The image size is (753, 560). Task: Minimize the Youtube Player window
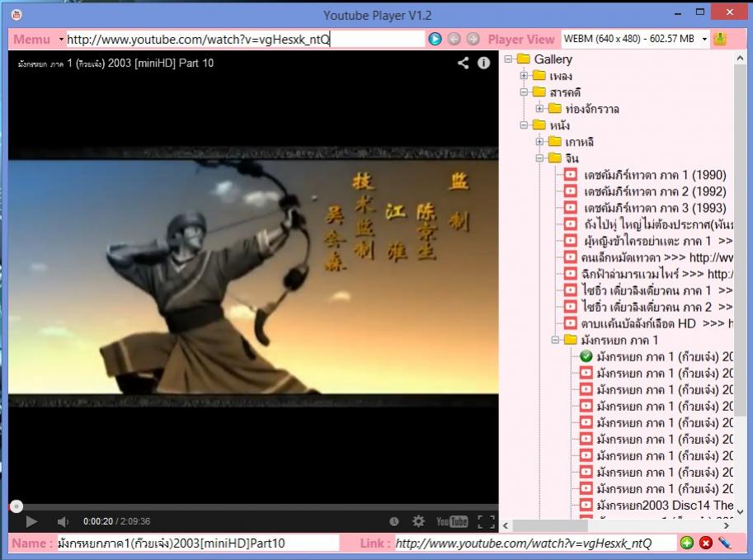click(x=678, y=13)
